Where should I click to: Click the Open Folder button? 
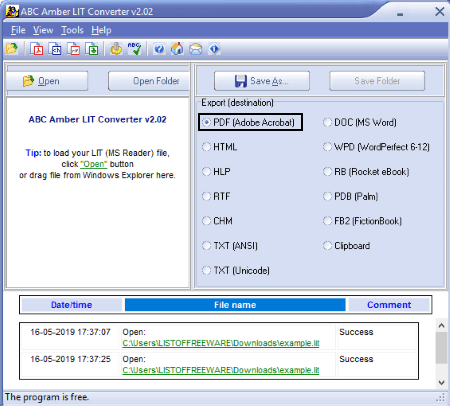pyautogui.click(x=149, y=81)
